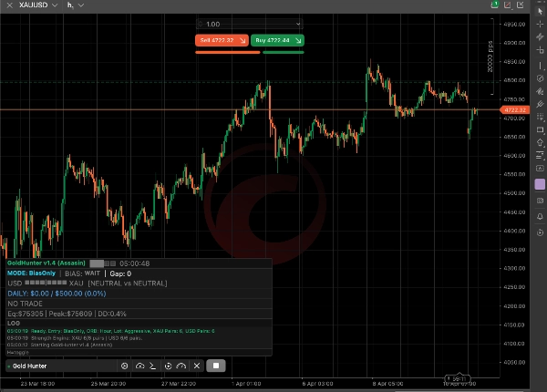547x392 pixels.
Task: Select the Fibonacci fan tool
Action: (541, 91)
